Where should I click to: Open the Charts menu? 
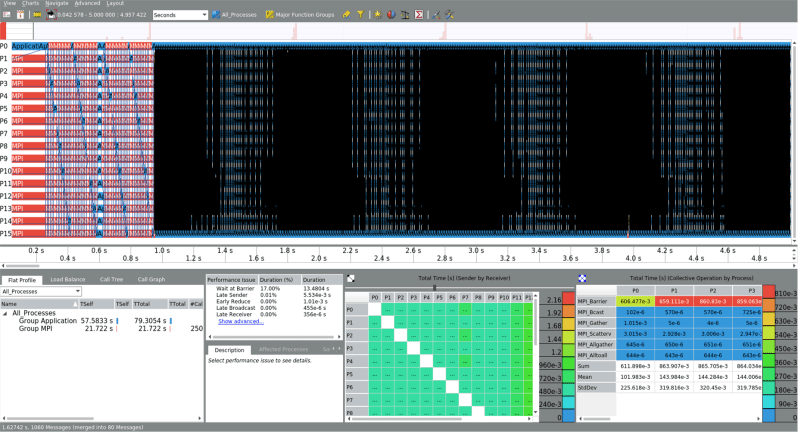[31, 3]
